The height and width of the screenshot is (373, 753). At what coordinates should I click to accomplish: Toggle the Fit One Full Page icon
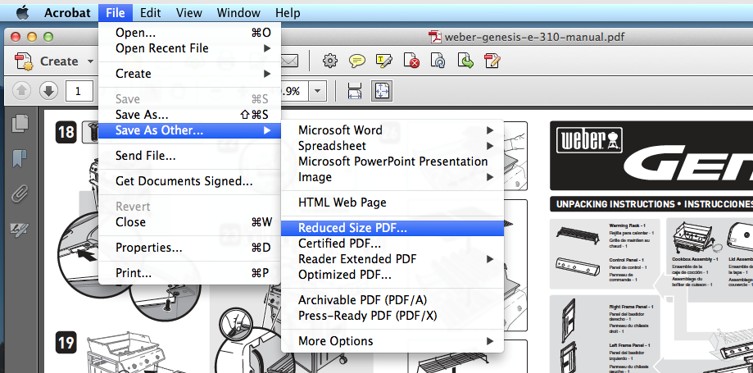tap(382, 91)
